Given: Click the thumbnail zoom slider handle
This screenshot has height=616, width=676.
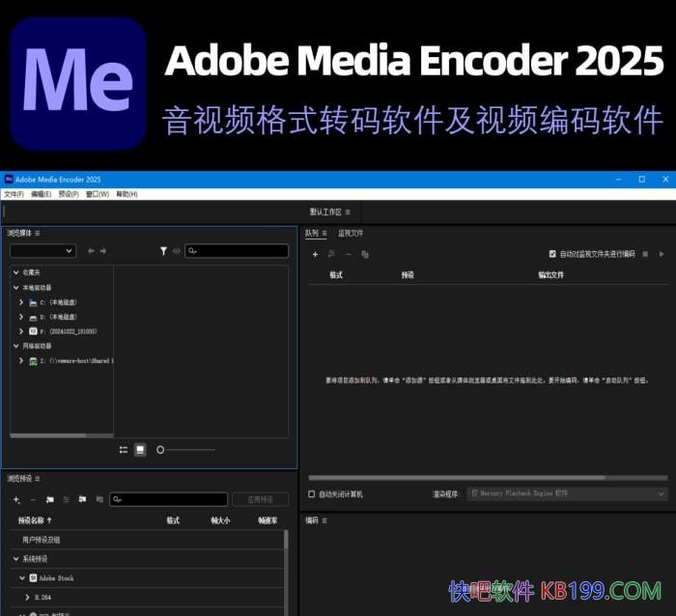Looking at the screenshot, I should pos(160,450).
